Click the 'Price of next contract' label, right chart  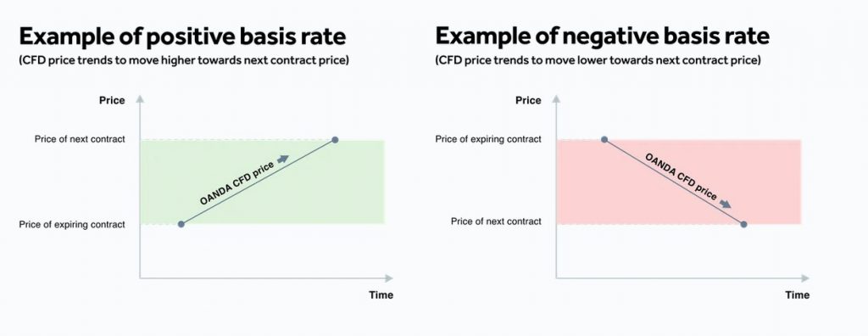pyautogui.click(x=496, y=221)
